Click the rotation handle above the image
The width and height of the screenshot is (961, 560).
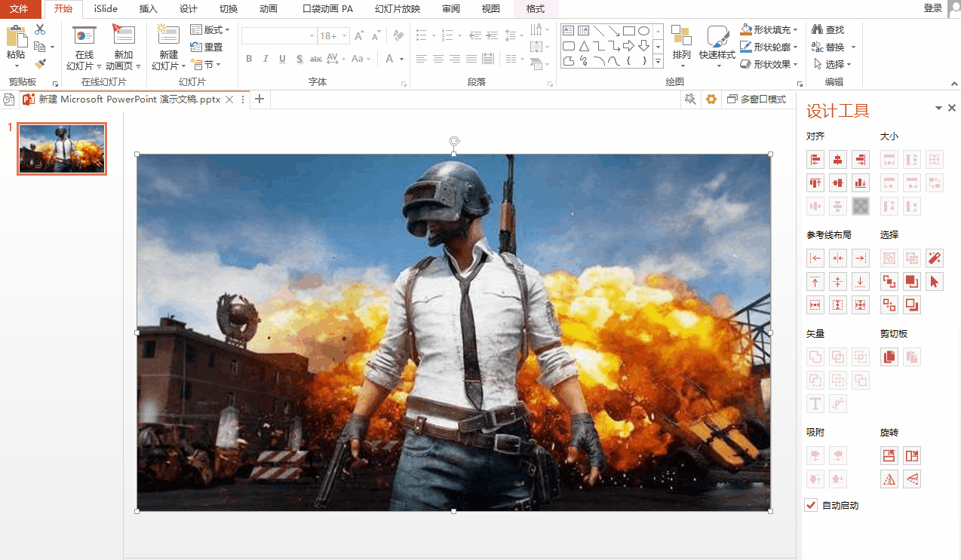coord(454,141)
